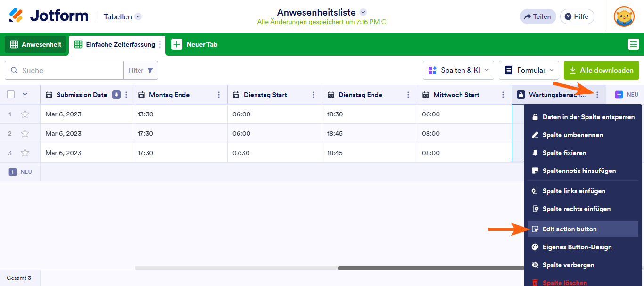644x286 pixels.
Task: Toggle the select-all rows checkbox
Action: tap(11, 95)
